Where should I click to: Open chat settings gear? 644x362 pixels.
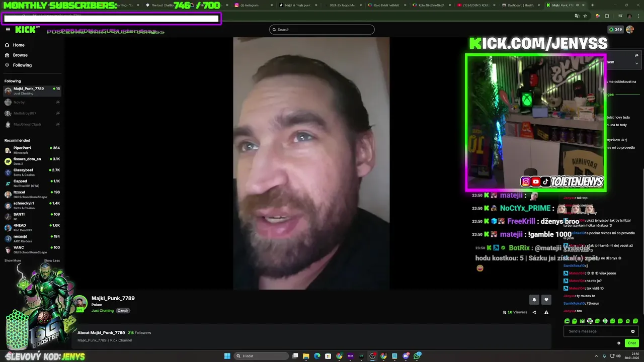619,343
